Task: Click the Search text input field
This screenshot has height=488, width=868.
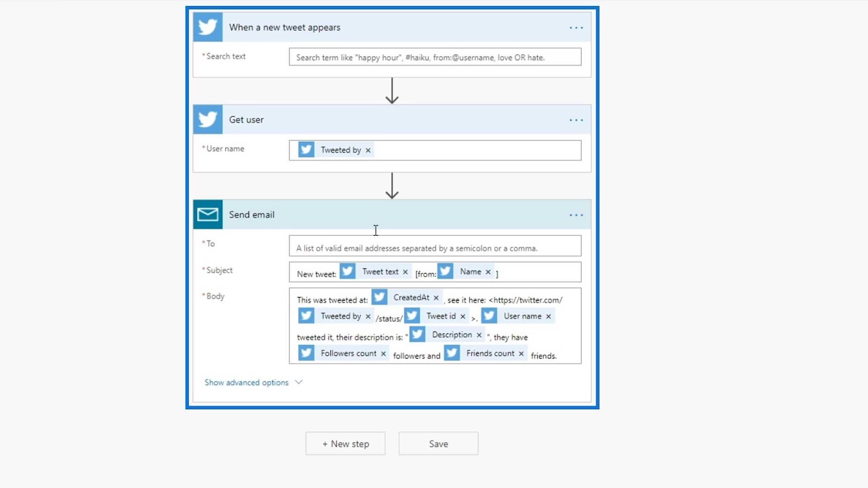Action: point(435,57)
